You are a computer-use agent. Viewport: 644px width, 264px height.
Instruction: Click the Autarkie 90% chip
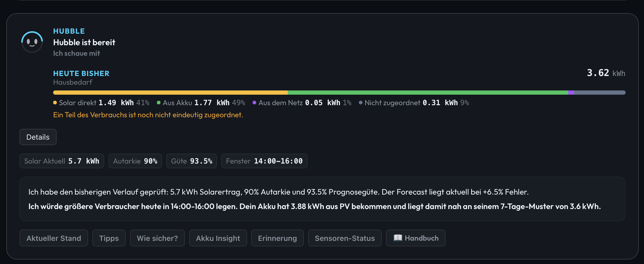(x=135, y=161)
